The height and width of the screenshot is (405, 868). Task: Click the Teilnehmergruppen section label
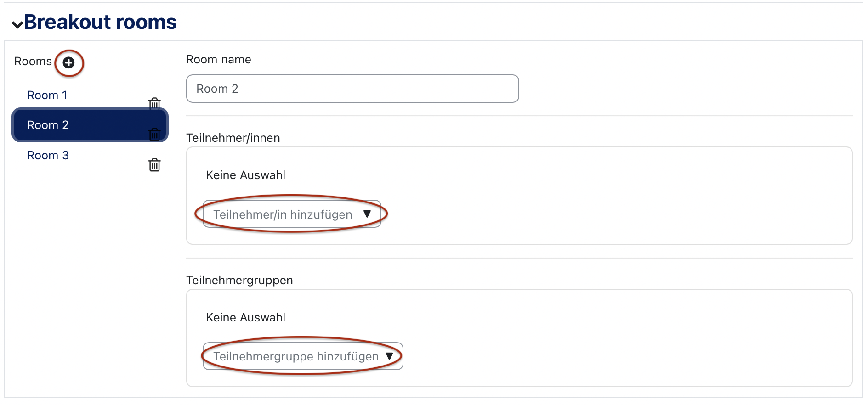click(x=239, y=281)
